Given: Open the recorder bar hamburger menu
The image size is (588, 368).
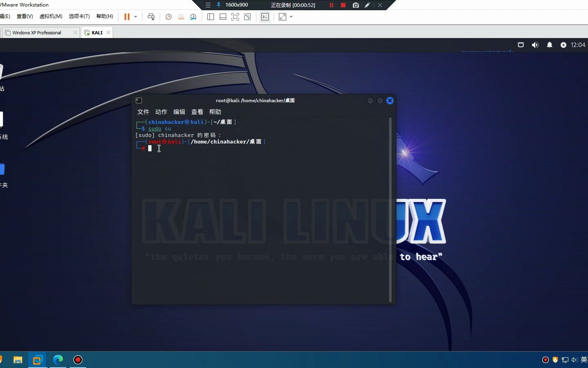Looking at the screenshot, I should point(208,5).
